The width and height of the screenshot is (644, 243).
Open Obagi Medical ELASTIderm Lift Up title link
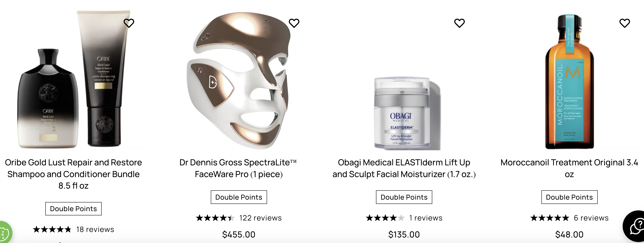tap(404, 168)
